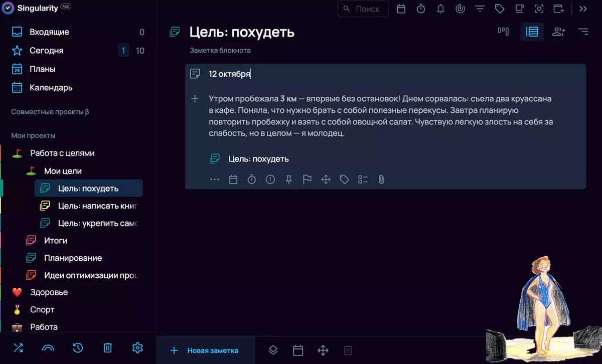The height and width of the screenshot is (364, 602).
Task: Open the settings gear in bottom sidebar
Action: click(137, 347)
